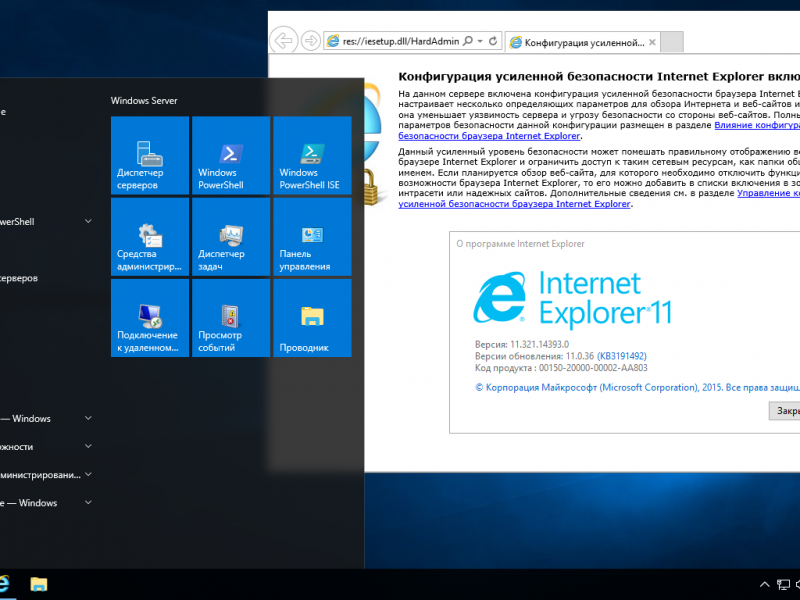
Task: Open the Windows PowerShell ISE tile
Action: pyautogui.click(x=312, y=156)
